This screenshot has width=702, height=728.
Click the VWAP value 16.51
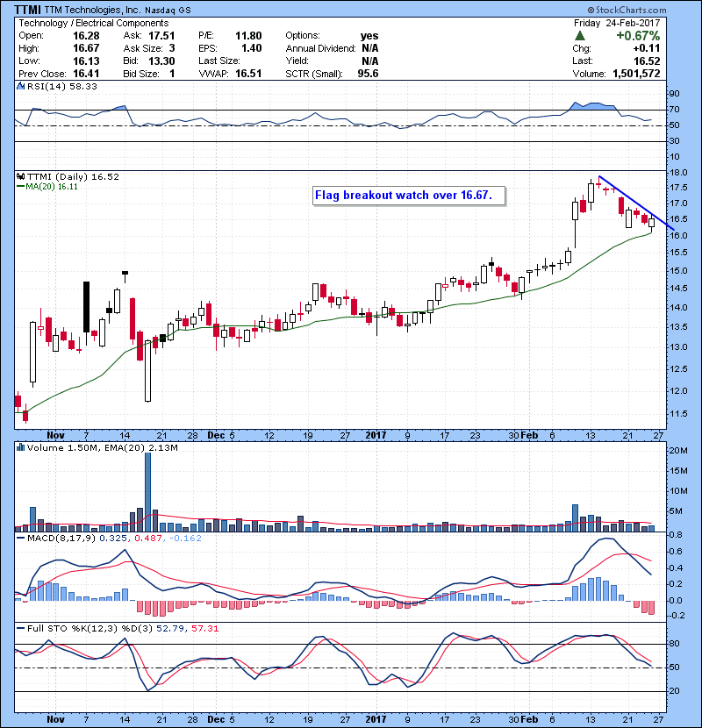pyautogui.click(x=248, y=74)
